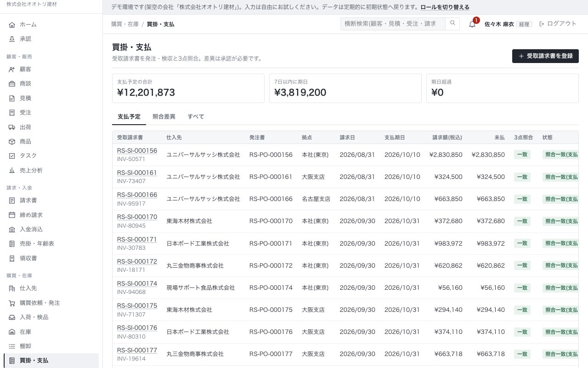Switch to the 支払予定 tab

click(x=129, y=117)
